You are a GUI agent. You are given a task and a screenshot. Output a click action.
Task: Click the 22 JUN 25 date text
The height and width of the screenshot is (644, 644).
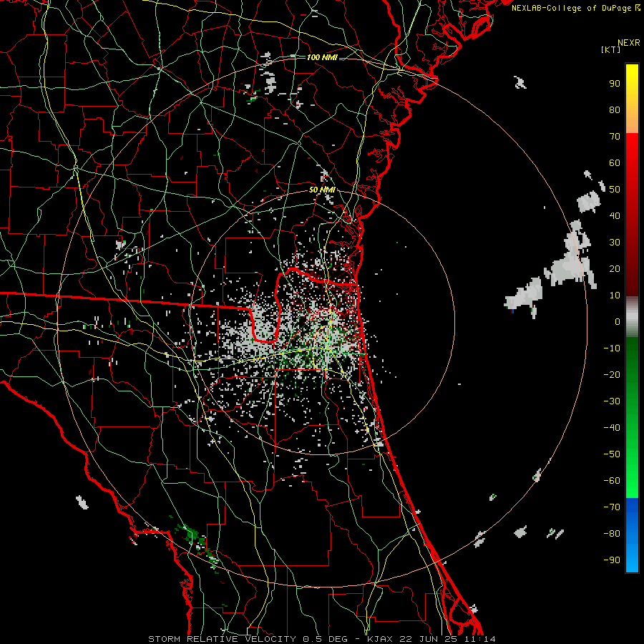429,639
